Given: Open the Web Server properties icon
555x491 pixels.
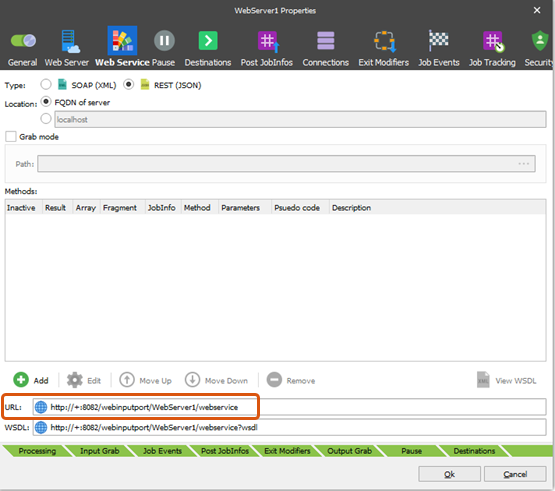Looking at the screenshot, I should tap(69, 41).
